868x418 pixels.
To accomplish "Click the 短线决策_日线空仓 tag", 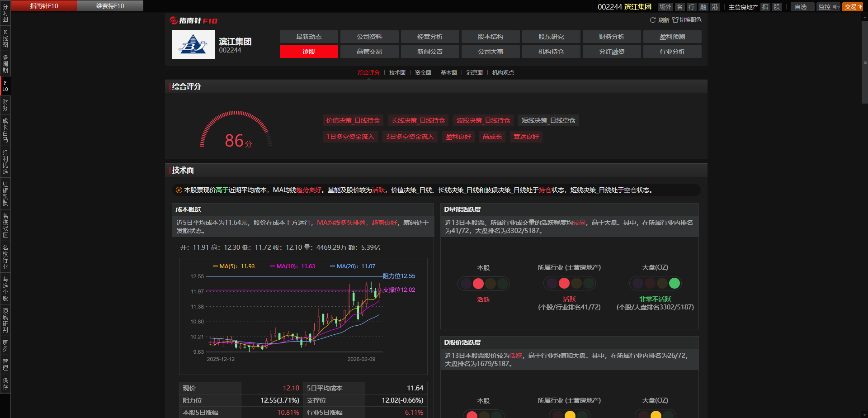I will click(x=548, y=120).
